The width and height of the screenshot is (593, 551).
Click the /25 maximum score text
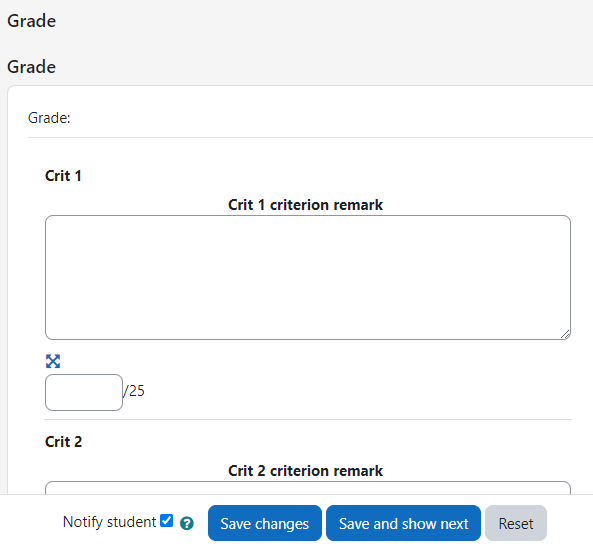(134, 391)
